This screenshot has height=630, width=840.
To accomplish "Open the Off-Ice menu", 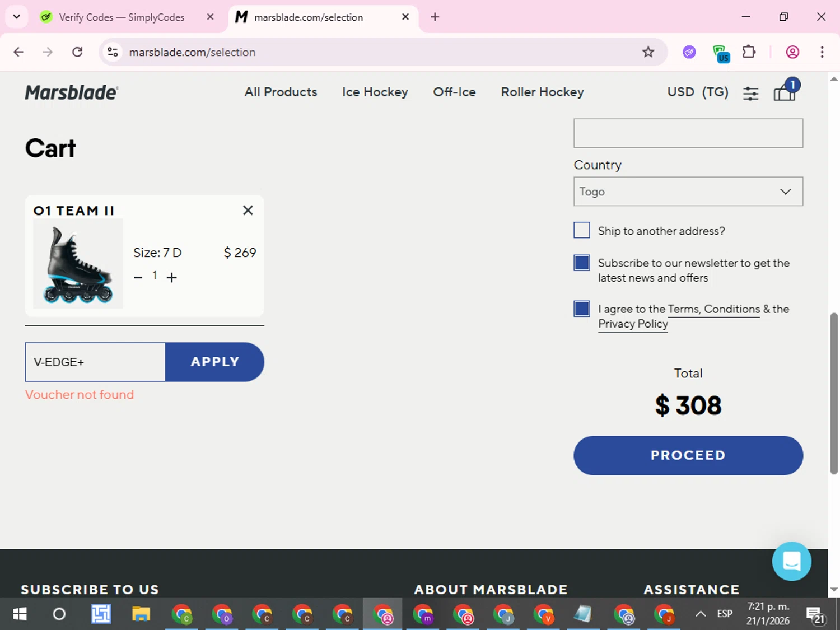I will pos(454,92).
